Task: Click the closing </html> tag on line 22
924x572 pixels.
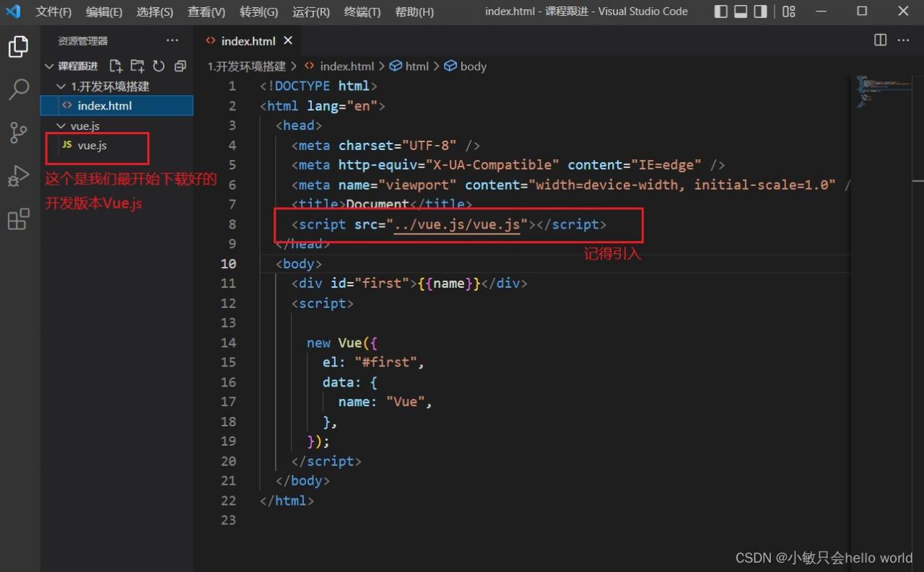Action: (x=287, y=501)
